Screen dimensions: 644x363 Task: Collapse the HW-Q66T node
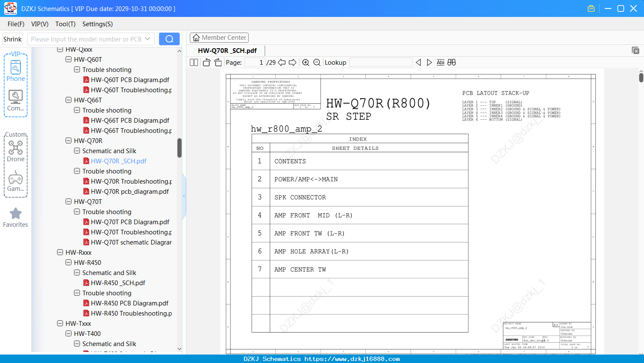tap(69, 100)
